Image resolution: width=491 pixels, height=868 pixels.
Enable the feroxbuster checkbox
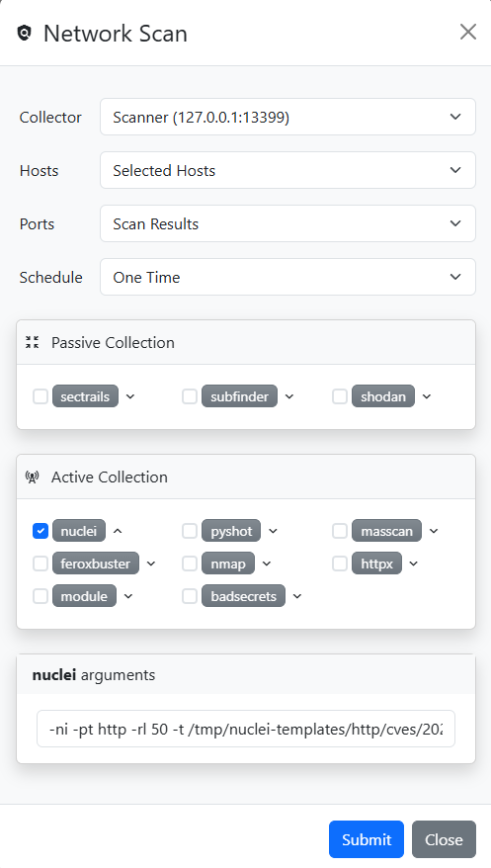41,564
